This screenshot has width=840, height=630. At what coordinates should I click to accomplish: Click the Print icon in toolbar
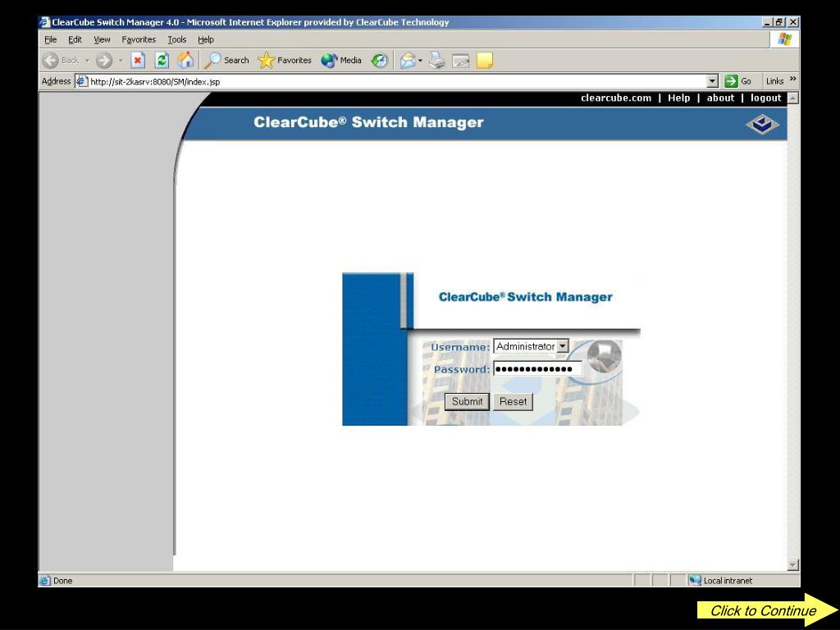click(436, 61)
